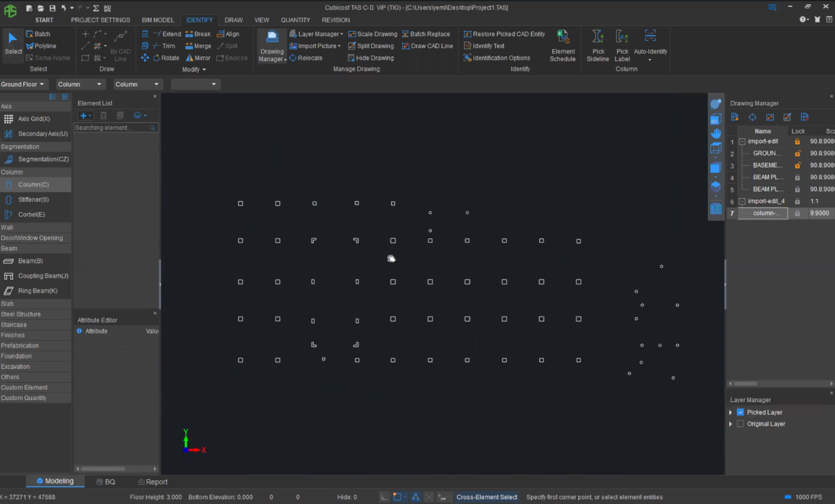Choose the Axis Grid(X) element type

[x=33, y=119]
